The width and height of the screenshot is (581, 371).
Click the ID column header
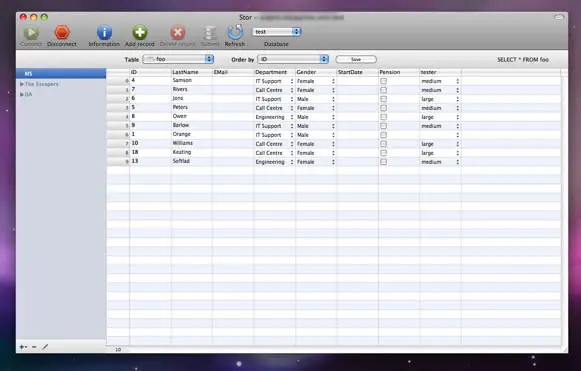tap(150, 72)
